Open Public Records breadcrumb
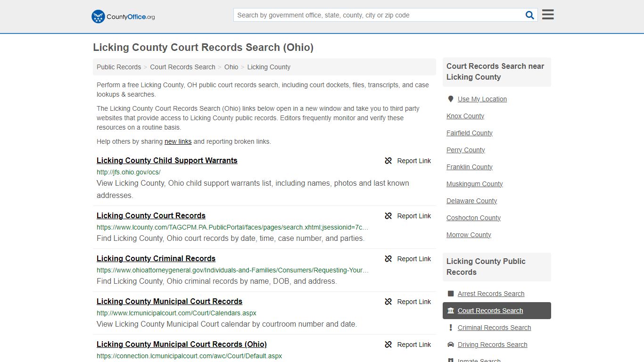644x362 pixels. tap(119, 67)
